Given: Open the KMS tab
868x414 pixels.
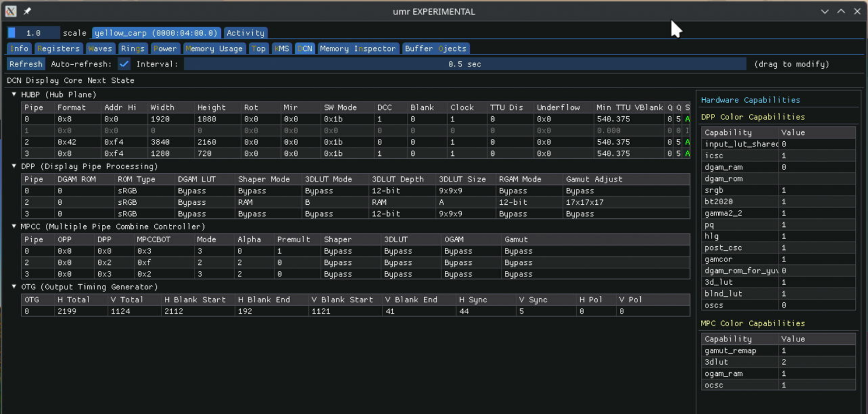Looking at the screenshot, I should pos(282,49).
